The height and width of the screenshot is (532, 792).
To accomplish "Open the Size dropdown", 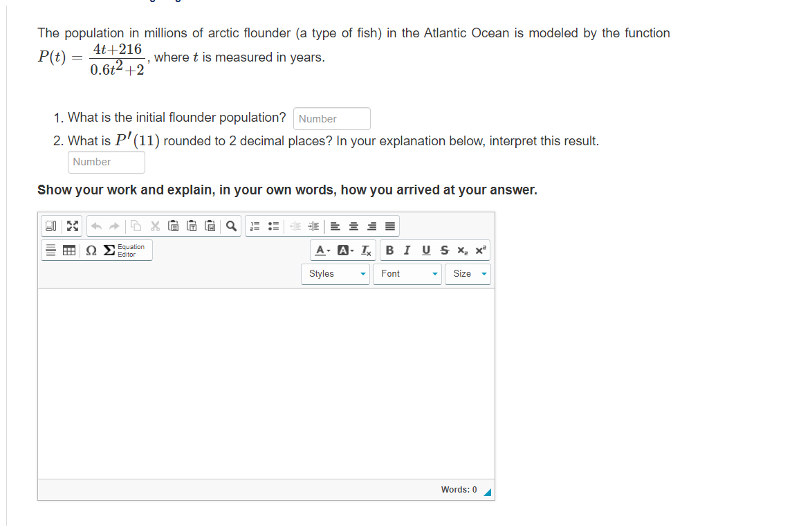I will (468, 273).
